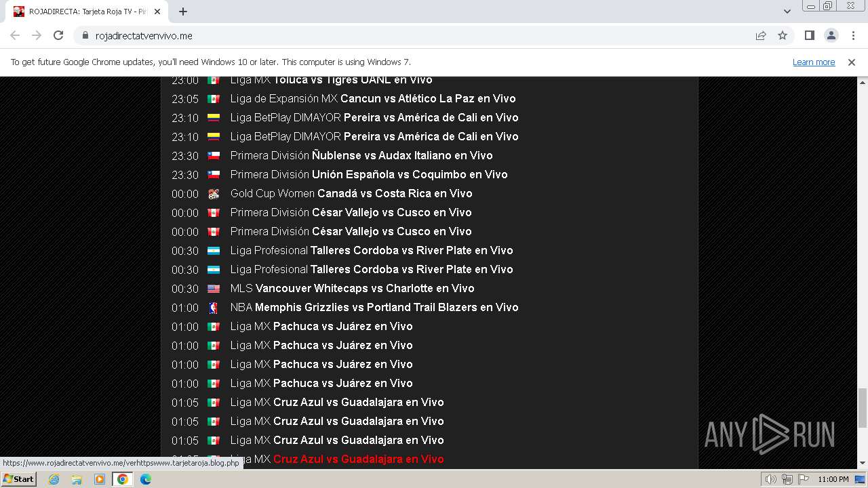Click the NBA logo icon
The height and width of the screenshot is (488, 868).
point(214,308)
